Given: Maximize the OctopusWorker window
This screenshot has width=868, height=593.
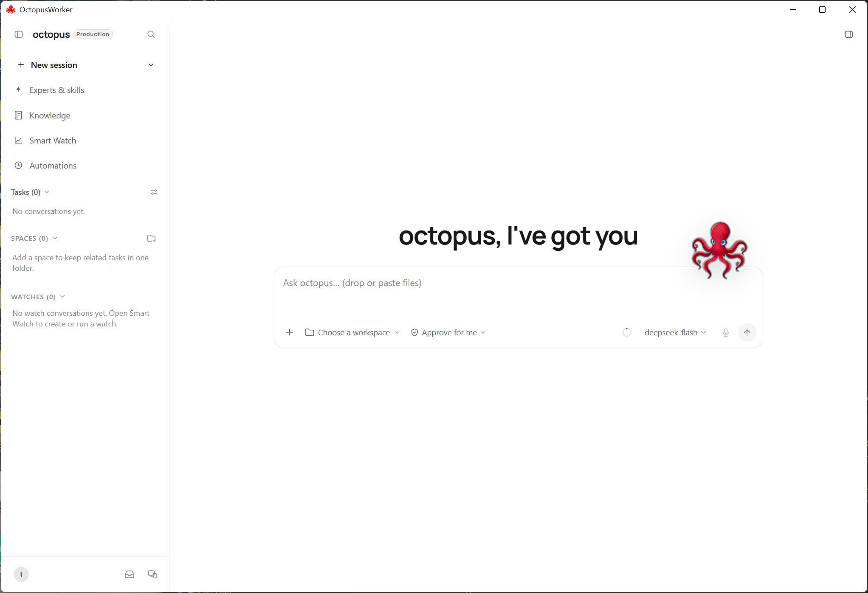Looking at the screenshot, I should 823,9.
